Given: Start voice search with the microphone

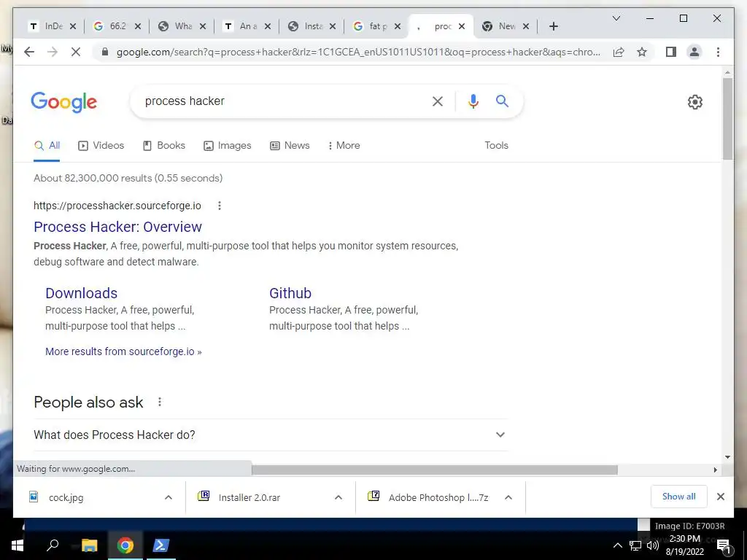Looking at the screenshot, I should coord(473,101).
